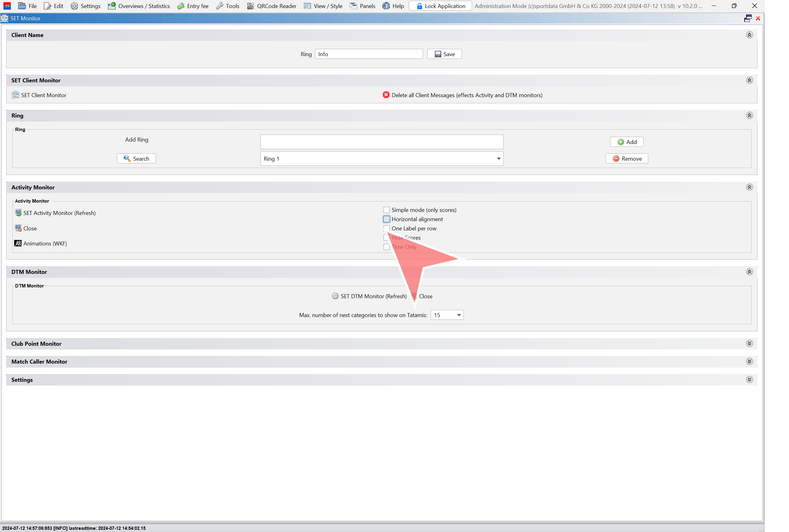Click the SET DTM Monitor clock icon
This screenshot has width=789, height=532.
[x=335, y=296]
